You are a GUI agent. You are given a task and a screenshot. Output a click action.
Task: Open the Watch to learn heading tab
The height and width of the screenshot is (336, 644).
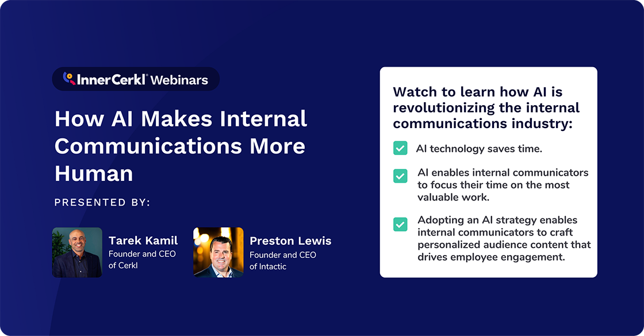click(486, 107)
